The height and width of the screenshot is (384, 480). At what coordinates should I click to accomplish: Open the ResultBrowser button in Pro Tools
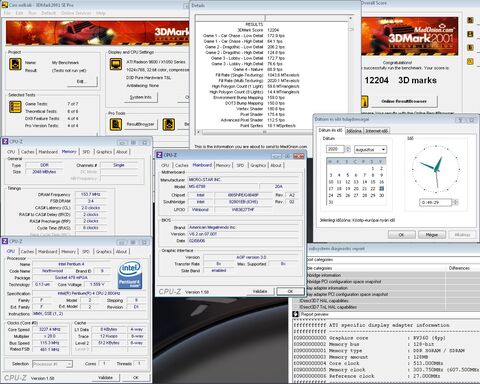140,124
